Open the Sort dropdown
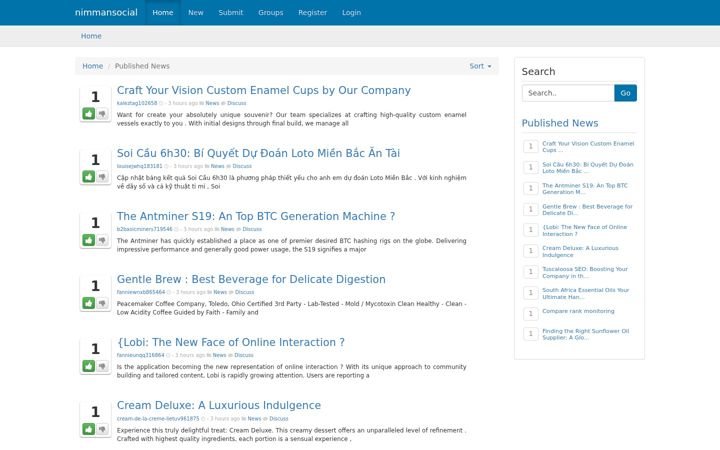720x450 pixels. coord(480,66)
